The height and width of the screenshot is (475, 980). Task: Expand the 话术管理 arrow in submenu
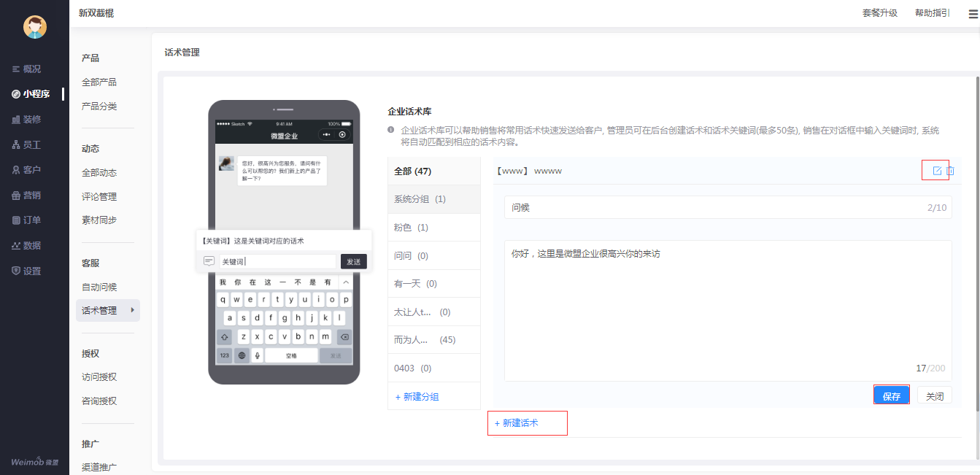(x=132, y=310)
